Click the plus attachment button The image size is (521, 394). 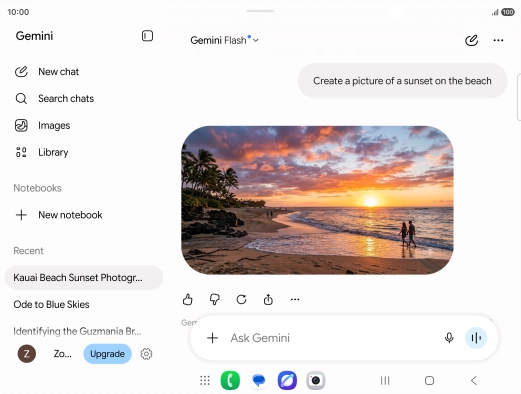point(212,338)
